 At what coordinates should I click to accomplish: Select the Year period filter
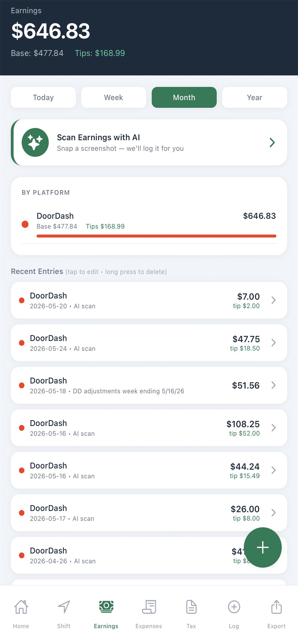pos(254,97)
